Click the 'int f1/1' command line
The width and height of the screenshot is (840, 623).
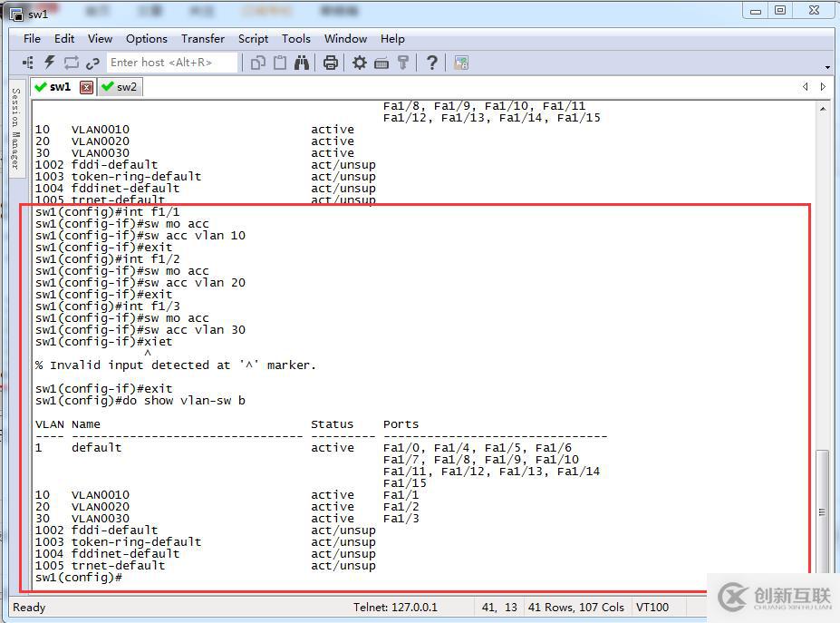point(108,212)
